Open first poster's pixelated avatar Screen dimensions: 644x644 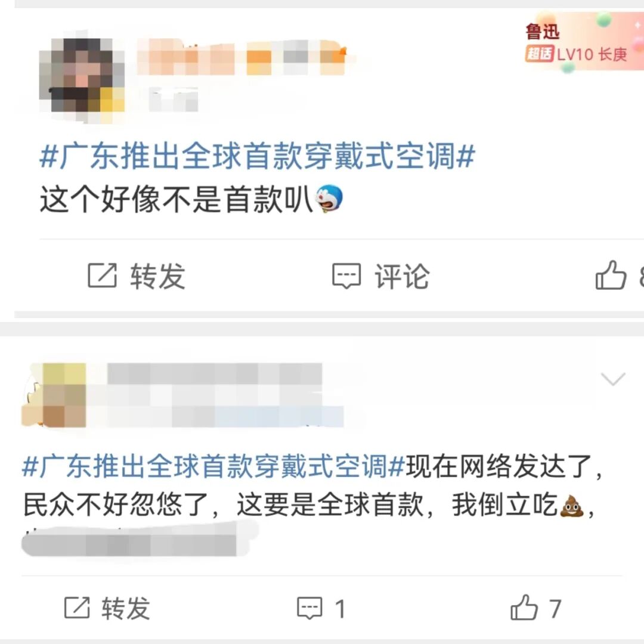pyautogui.click(x=81, y=76)
